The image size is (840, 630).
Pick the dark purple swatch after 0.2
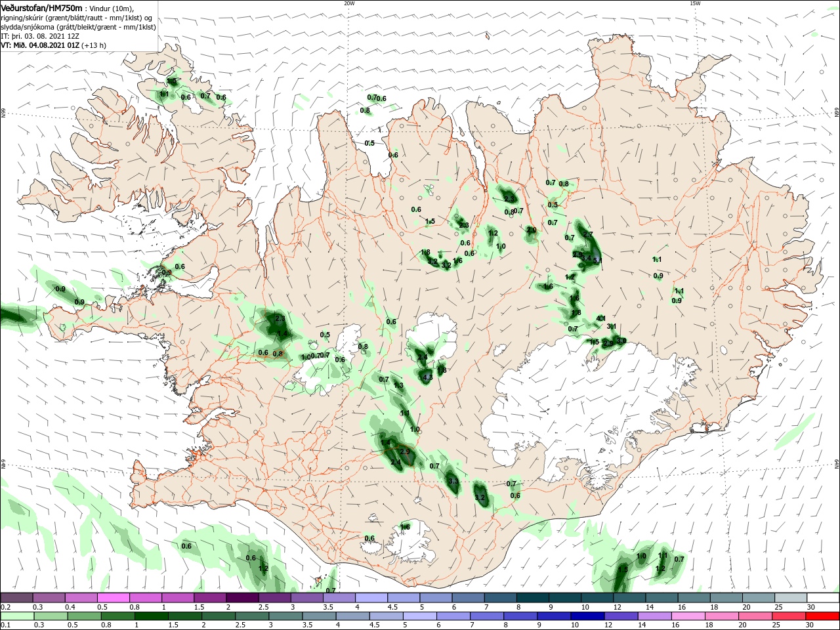coord(16,597)
